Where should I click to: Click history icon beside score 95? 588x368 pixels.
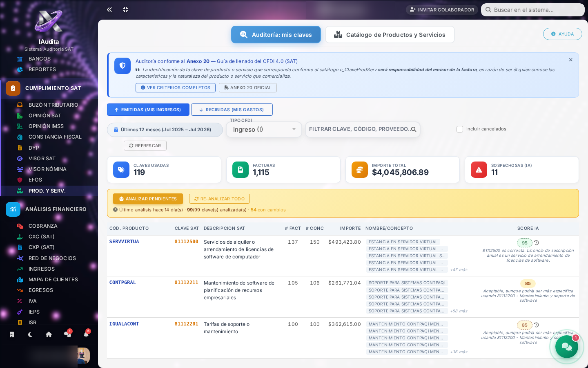537,243
